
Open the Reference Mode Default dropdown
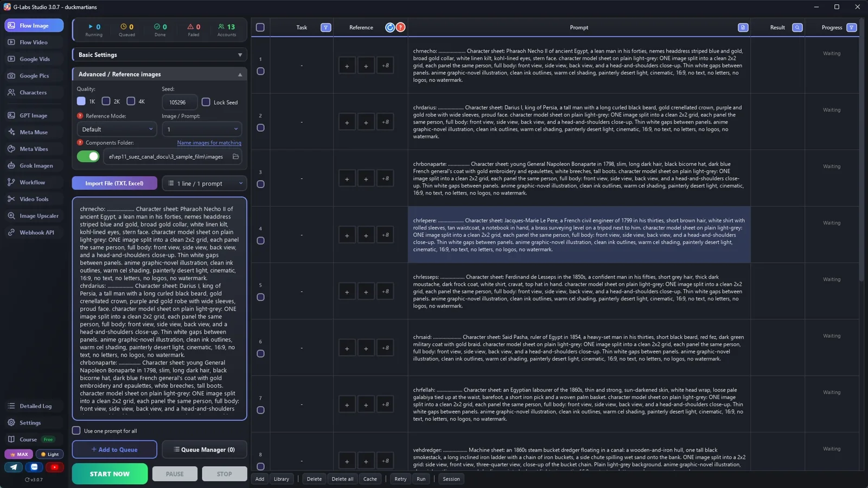pos(117,130)
